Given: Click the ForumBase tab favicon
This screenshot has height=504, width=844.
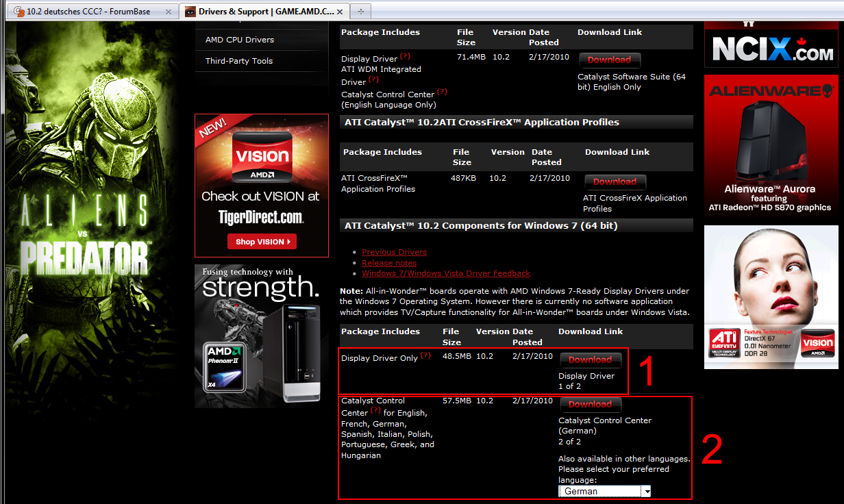Looking at the screenshot, I should click(x=18, y=12).
